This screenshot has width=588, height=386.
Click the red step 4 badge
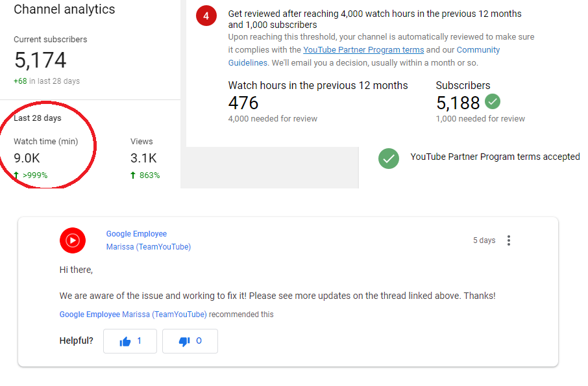[x=206, y=15]
